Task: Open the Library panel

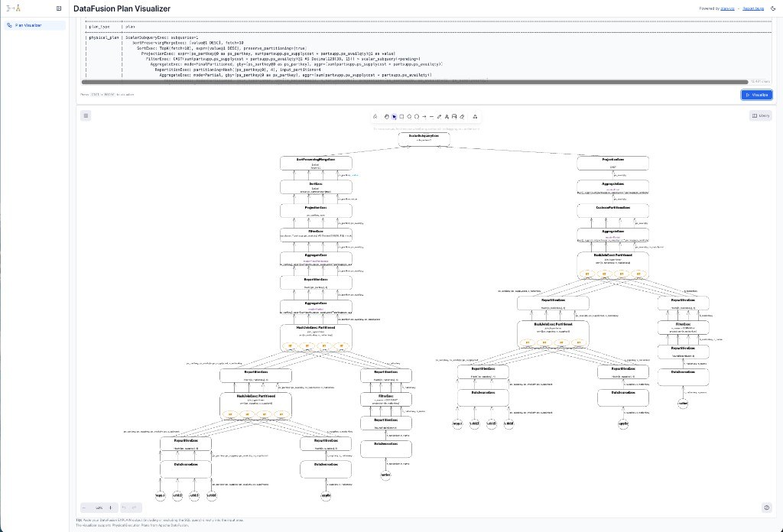Action: click(x=761, y=115)
